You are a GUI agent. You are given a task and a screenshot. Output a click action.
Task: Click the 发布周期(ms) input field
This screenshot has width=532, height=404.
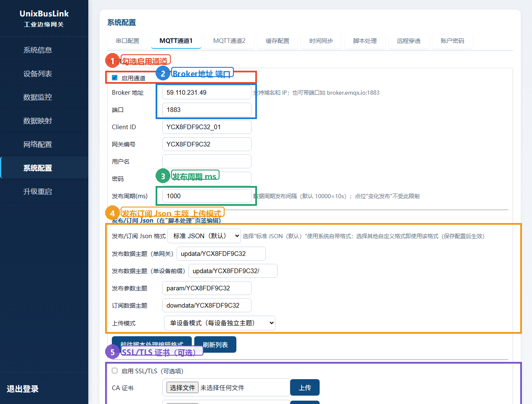[207, 196]
